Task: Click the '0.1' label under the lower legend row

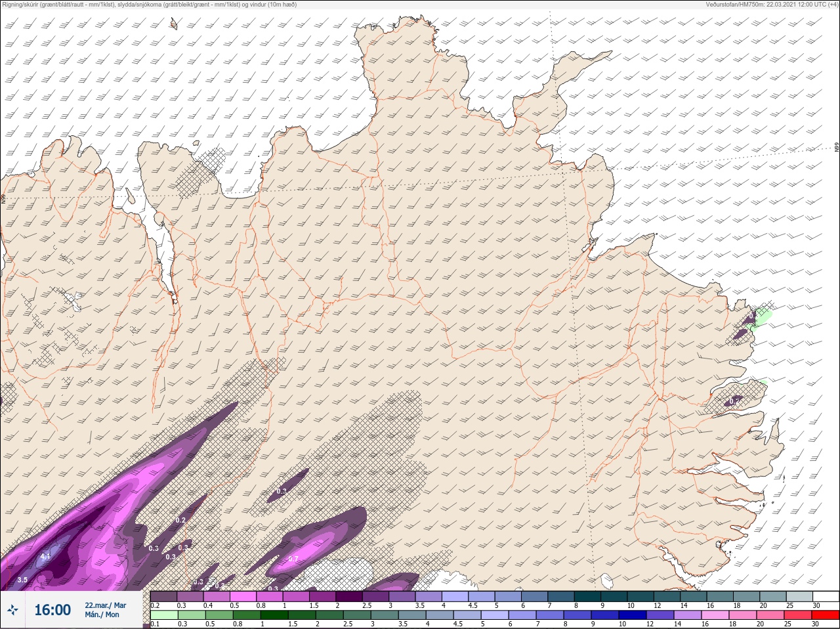Action: coord(155,624)
